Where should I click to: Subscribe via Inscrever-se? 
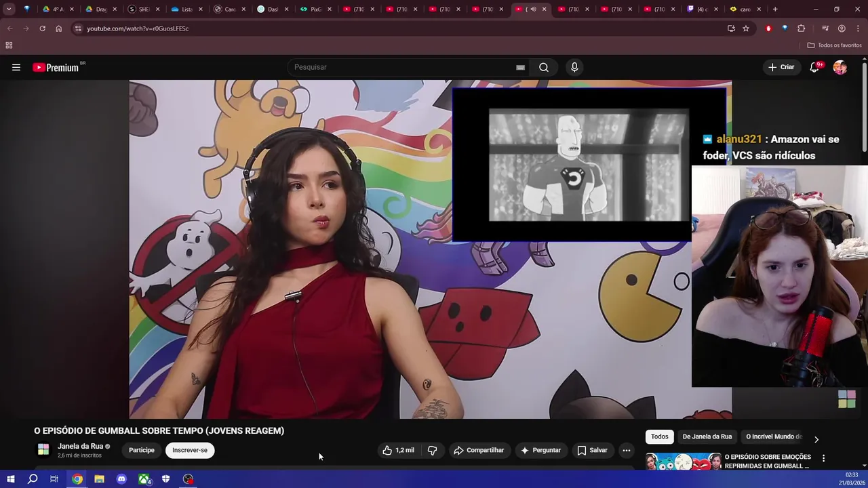(190, 450)
